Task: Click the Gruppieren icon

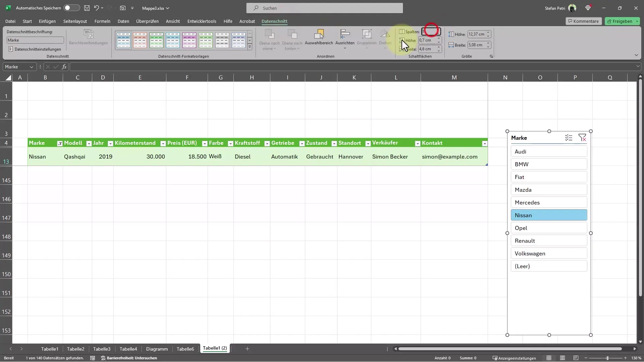Action: point(367,34)
